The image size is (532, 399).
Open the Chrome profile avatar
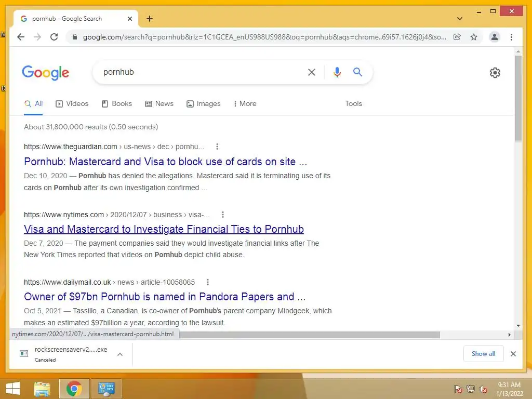(495, 37)
